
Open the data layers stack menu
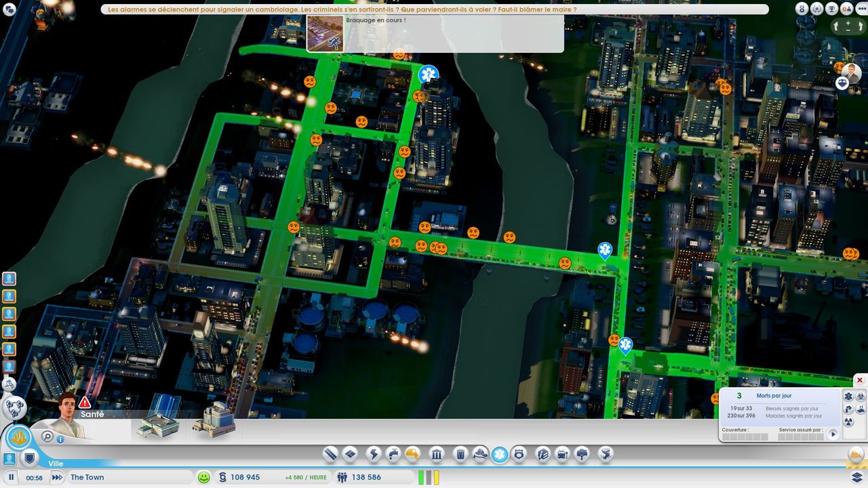pos(857,477)
